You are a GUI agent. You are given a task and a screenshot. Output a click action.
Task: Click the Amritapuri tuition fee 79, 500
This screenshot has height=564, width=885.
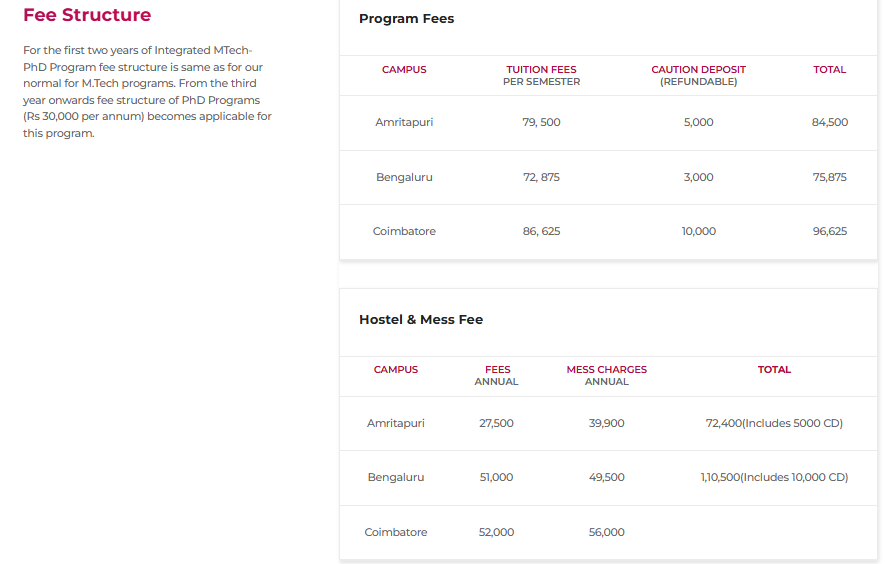point(541,122)
